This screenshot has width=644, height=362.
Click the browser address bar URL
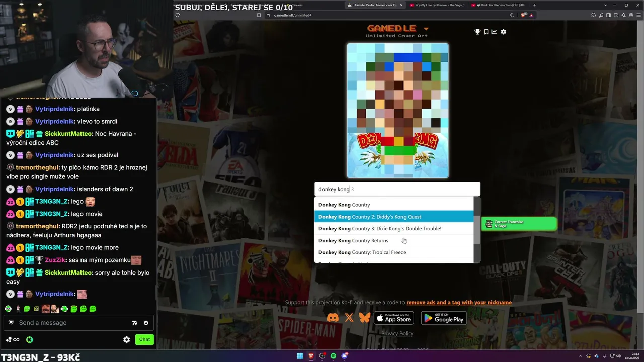pos(293,15)
